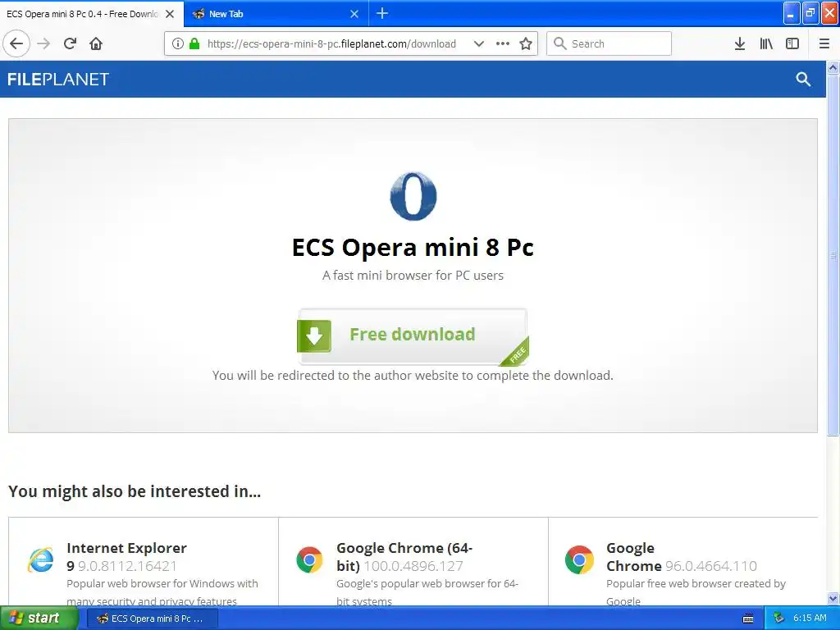Click the green download arrow icon
The height and width of the screenshot is (630, 840).
(314, 336)
